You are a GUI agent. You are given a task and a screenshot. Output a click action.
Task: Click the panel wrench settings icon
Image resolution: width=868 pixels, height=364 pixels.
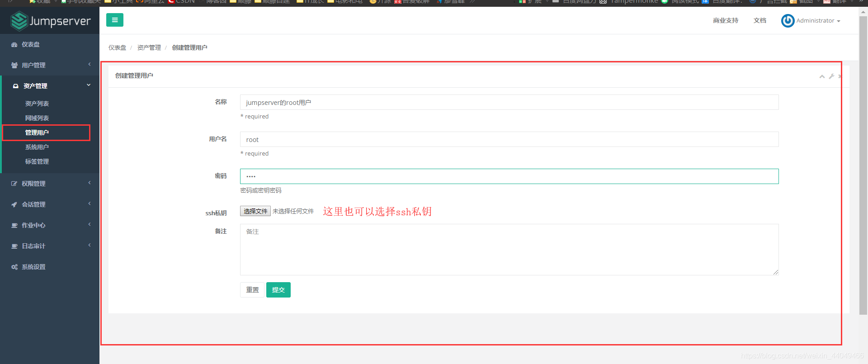tap(831, 76)
